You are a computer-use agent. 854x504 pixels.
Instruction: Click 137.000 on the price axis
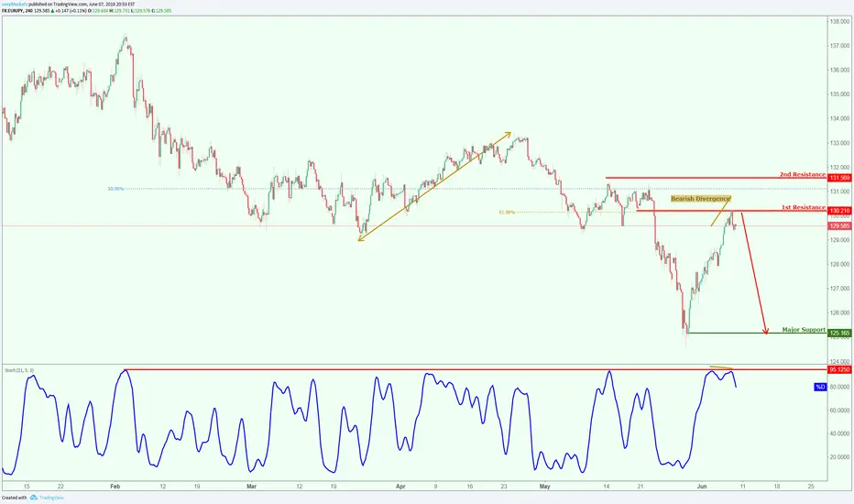pyautogui.click(x=841, y=46)
